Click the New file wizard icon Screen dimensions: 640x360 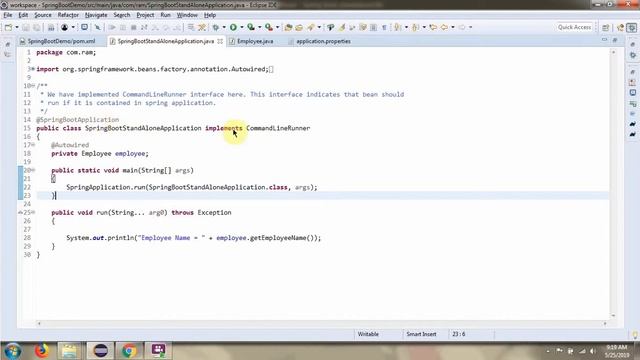click(x=8, y=27)
